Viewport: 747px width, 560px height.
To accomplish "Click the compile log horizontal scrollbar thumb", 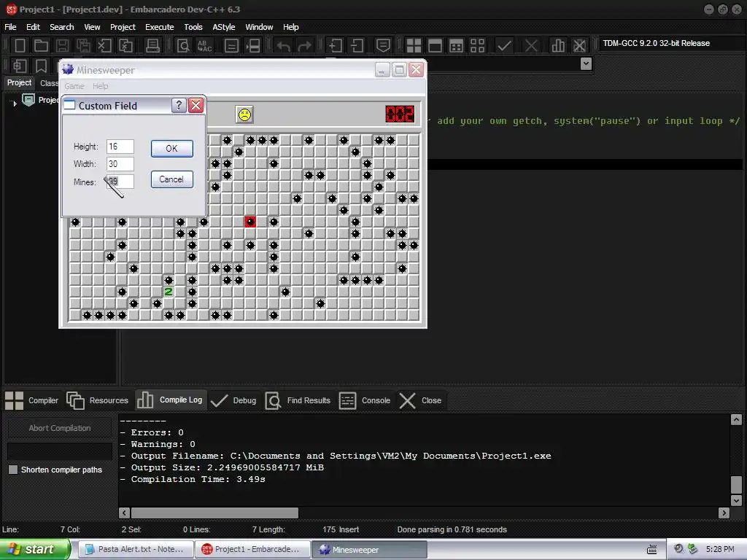I will (x=214, y=513).
